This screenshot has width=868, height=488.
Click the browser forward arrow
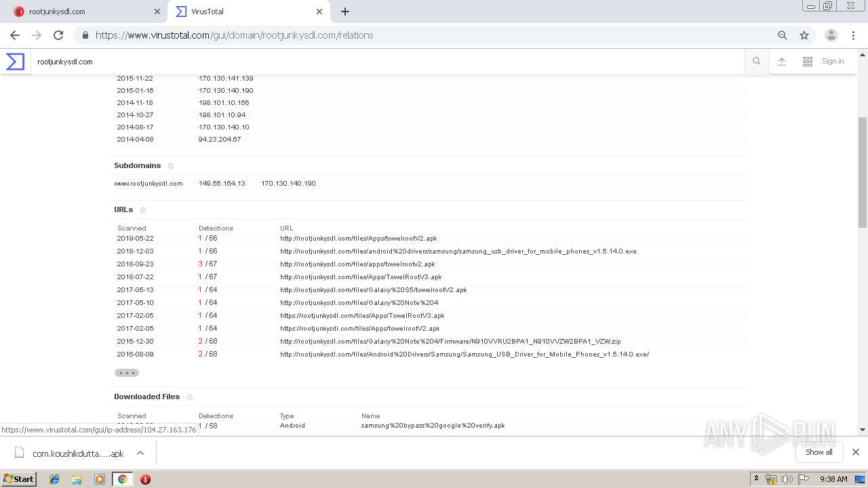[37, 35]
